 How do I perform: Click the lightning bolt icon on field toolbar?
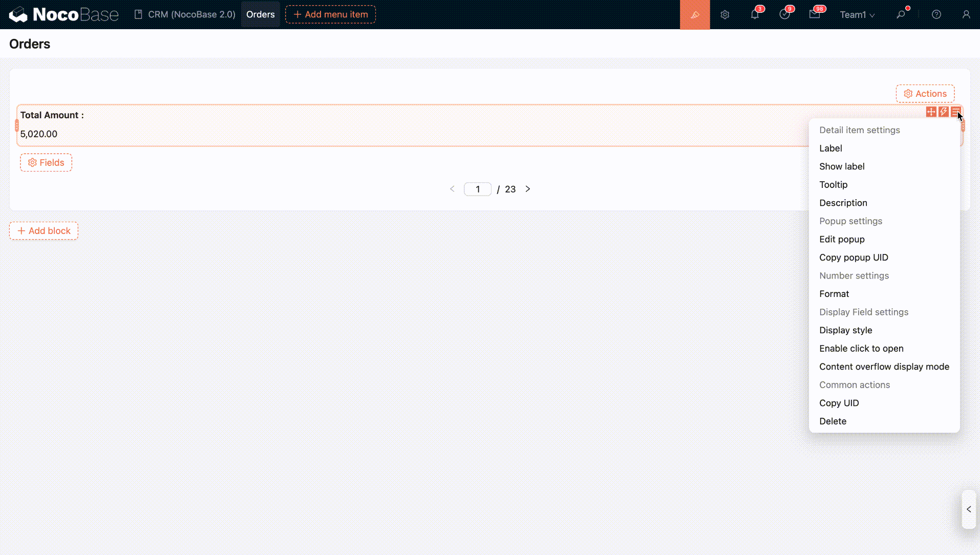point(943,112)
